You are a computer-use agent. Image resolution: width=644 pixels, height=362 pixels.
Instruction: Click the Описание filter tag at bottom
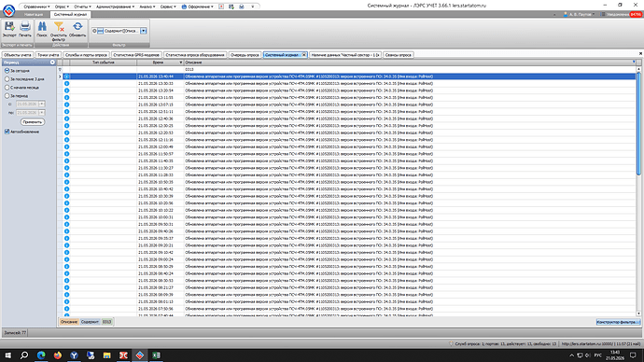click(x=68, y=322)
